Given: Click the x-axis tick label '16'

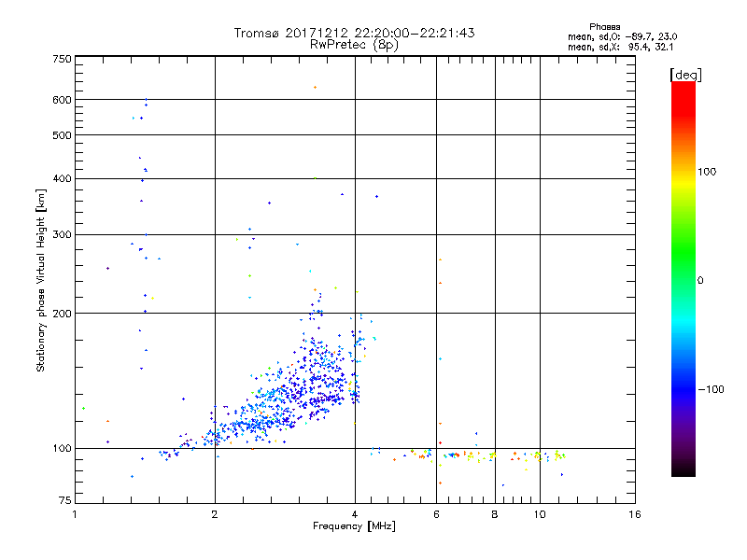Looking at the screenshot, I should [x=635, y=514].
